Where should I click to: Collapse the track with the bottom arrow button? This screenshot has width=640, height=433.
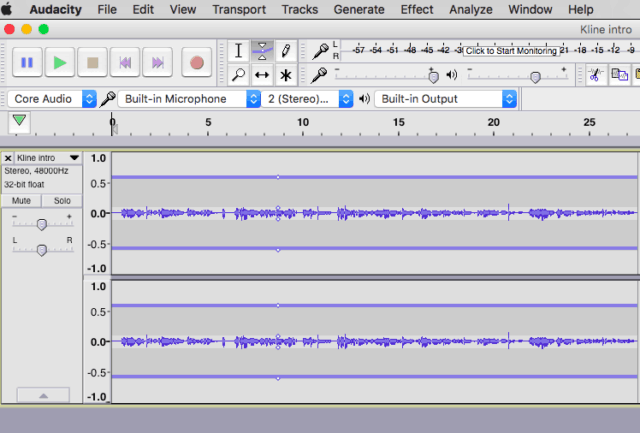click(43, 395)
